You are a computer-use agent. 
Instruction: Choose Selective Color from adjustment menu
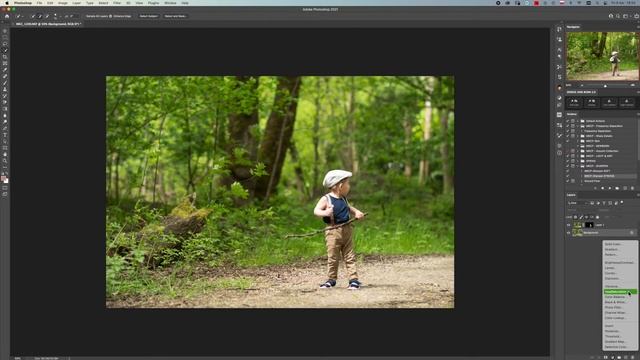620,347
